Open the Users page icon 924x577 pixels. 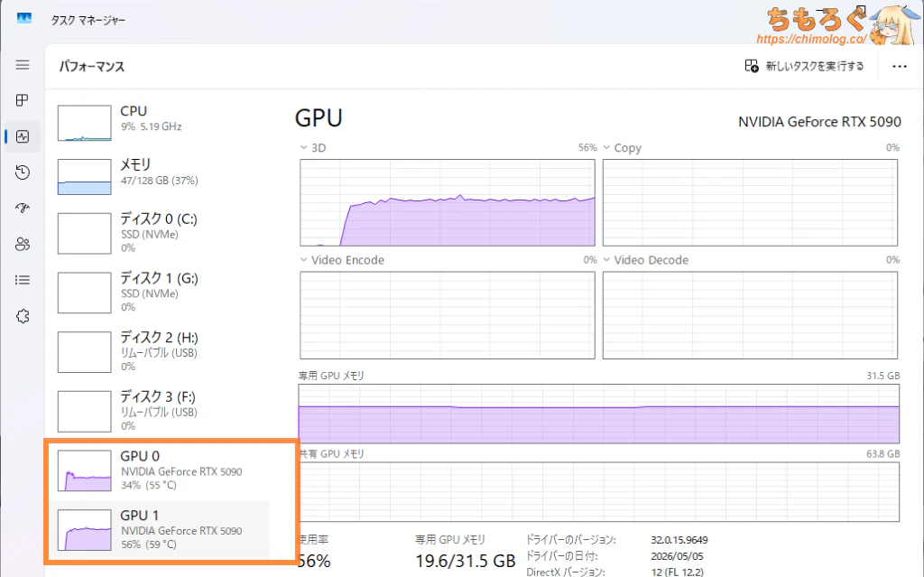tap(23, 244)
